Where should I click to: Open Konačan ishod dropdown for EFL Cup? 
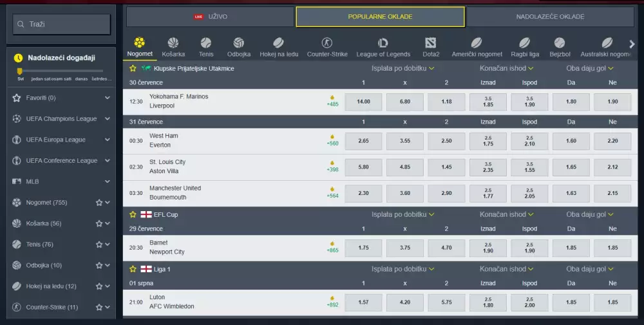[506, 214]
